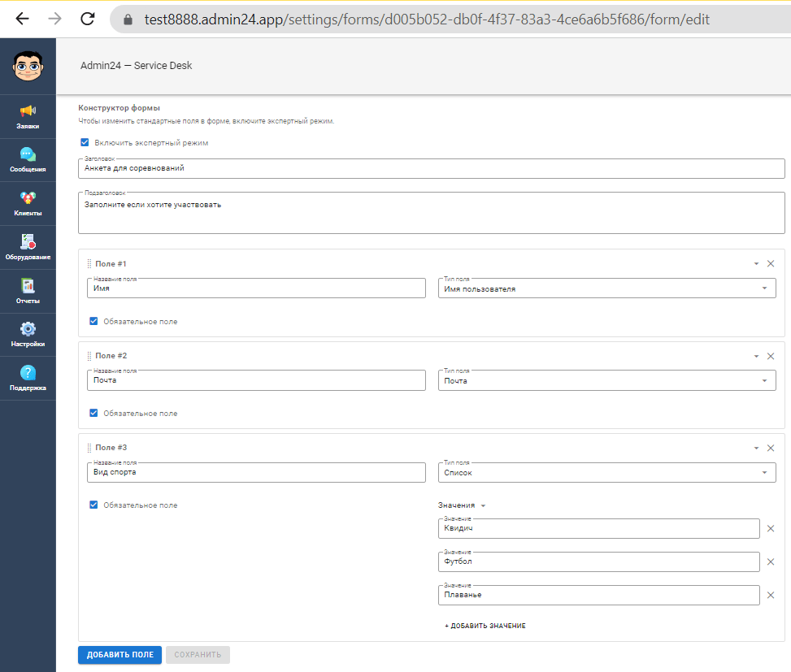Image resolution: width=791 pixels, height=672 pixels.
Task: Open Тип поля dropdown showing Список
Action: [607, 472]
